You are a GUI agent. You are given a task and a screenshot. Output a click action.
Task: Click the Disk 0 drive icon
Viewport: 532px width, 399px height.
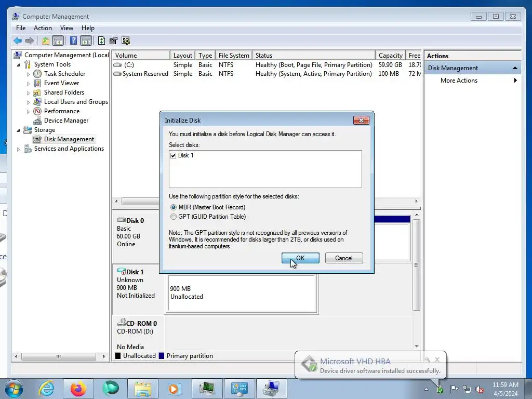121,220
